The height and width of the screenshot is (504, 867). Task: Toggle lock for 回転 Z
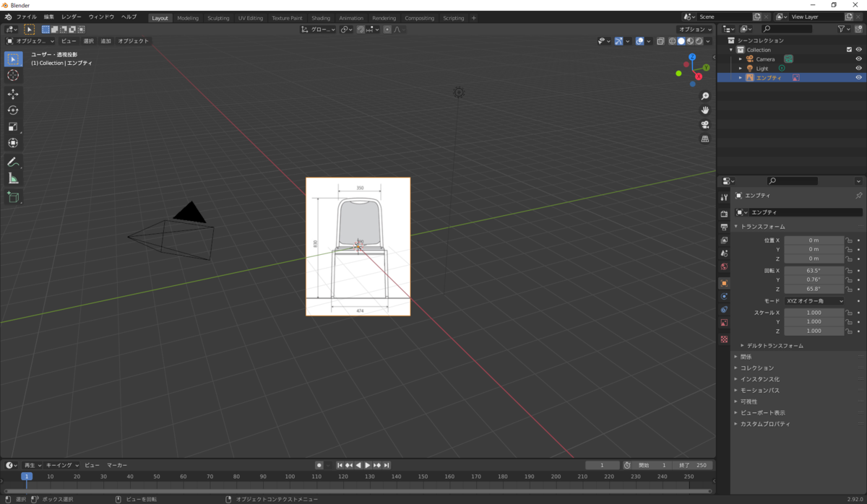point(850,289)
